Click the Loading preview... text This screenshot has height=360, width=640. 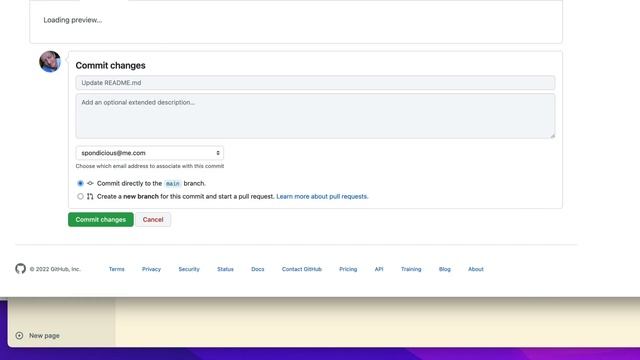73,20
